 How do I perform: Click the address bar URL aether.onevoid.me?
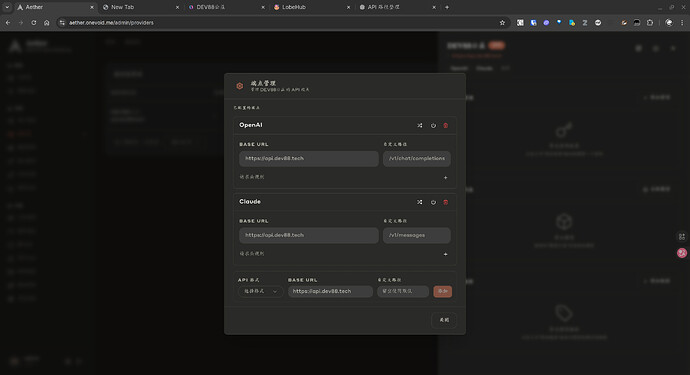[111, 22]
